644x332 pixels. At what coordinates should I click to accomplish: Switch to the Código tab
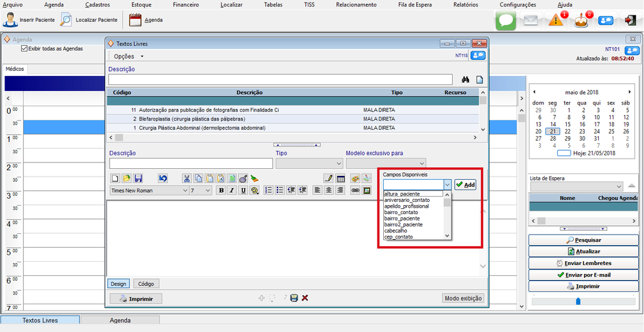[146, 284]
